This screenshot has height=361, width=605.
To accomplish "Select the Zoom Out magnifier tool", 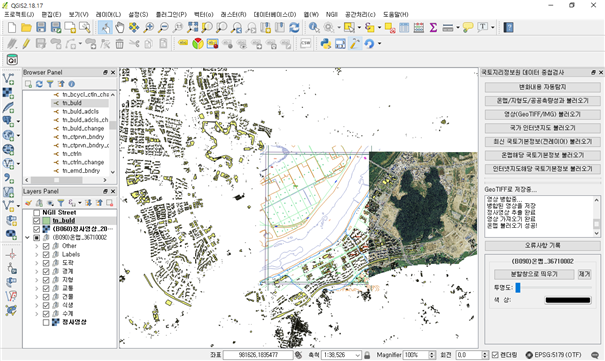I will [164, 27].
